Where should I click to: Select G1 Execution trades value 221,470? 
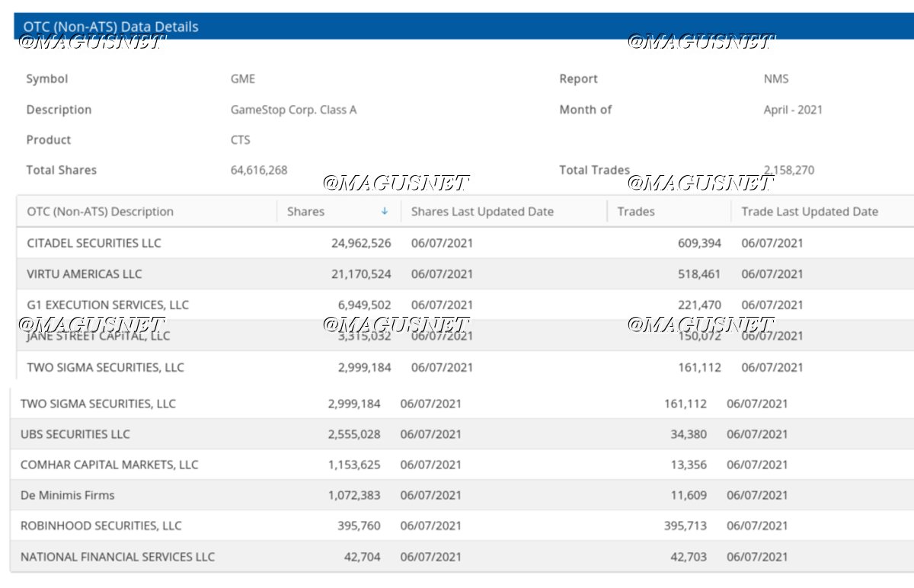700,305
